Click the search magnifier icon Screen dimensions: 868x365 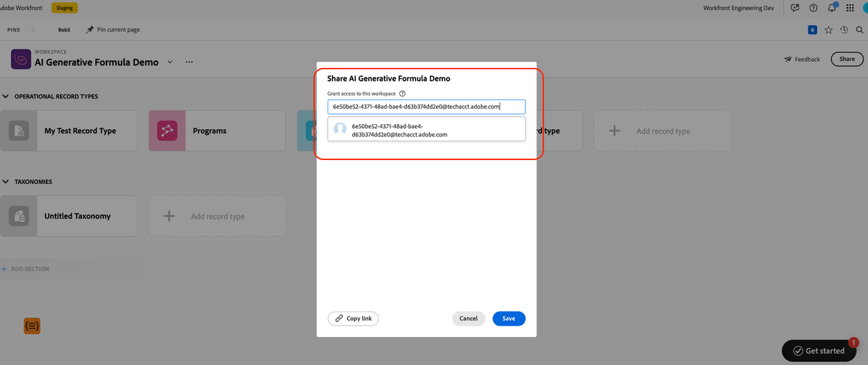pyautogui.click(x=859, y=30)
